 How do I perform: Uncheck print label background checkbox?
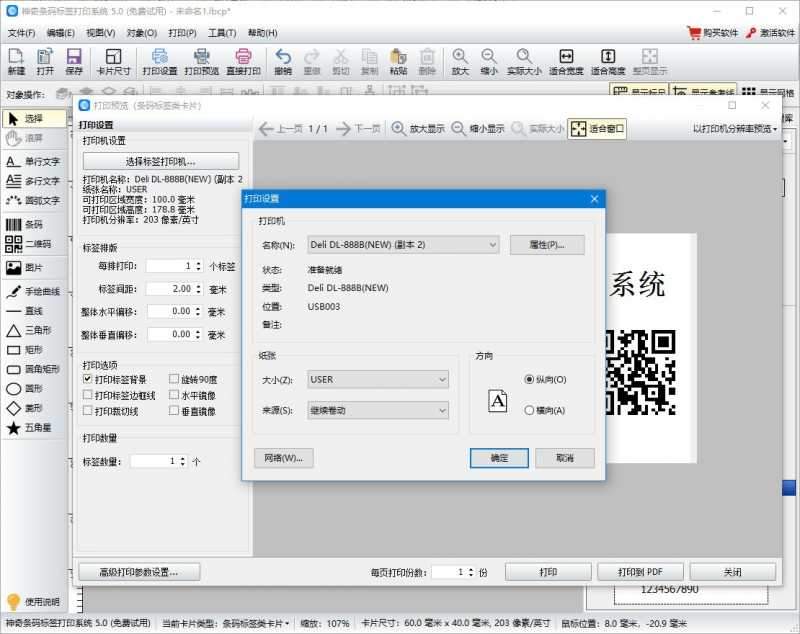tap(88, 380)
